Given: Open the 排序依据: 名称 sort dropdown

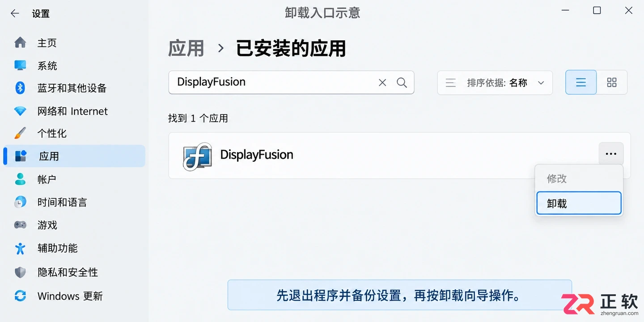Looking at the screenshot, I should click(495, 83).
